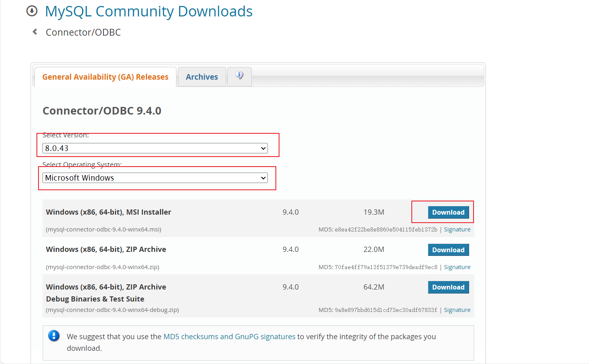
Task: Open MD5 checksums and GnuPG signatures link
Action: tap(229, 336)
